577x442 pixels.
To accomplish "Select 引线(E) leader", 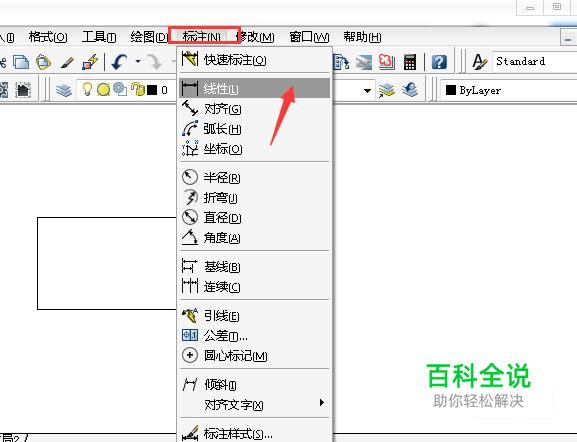I will coord(255,316).
